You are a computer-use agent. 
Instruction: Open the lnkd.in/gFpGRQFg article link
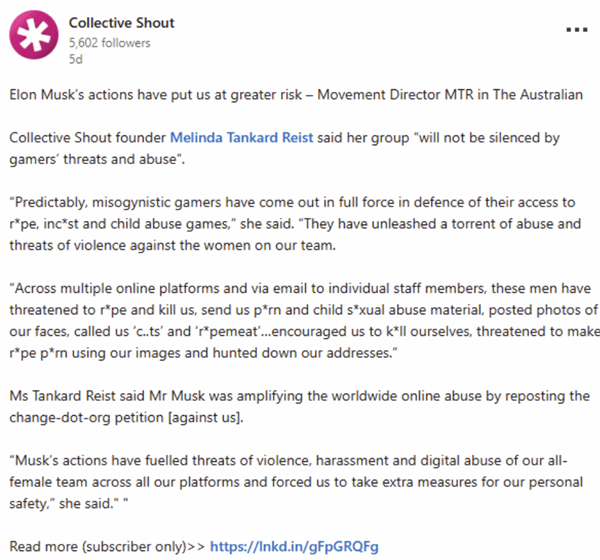point(294,546)
